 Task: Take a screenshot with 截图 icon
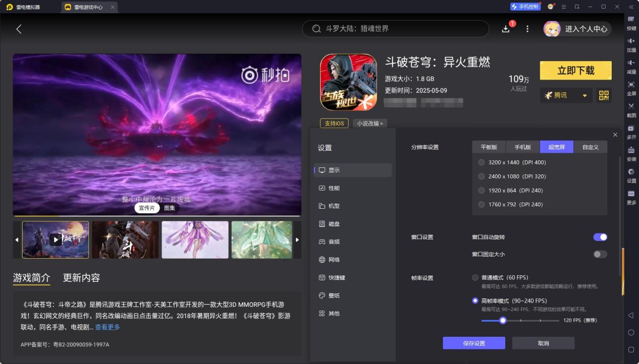tap(631, 109)
